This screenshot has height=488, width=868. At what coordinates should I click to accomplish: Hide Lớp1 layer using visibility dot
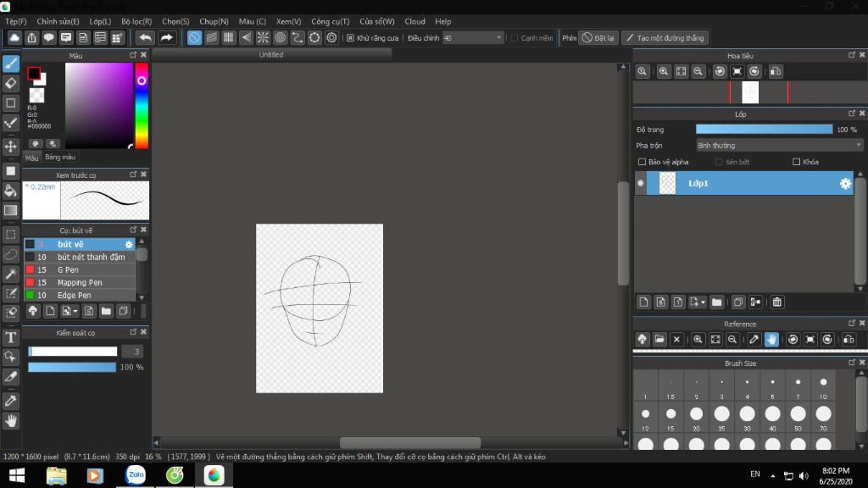pos(640,183)
